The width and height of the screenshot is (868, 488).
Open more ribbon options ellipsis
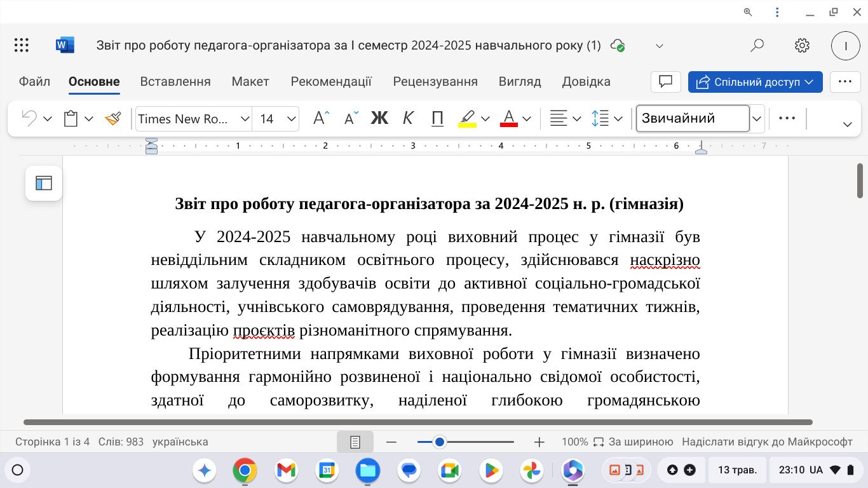787,118
